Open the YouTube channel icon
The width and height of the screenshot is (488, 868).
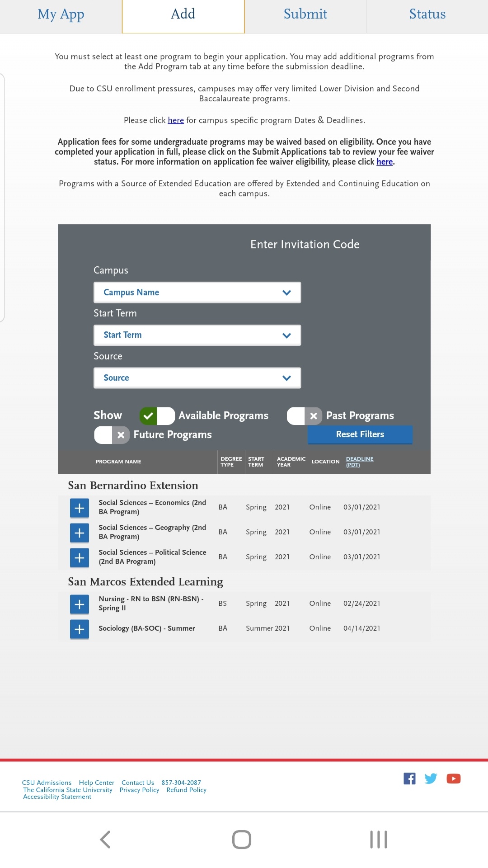pyautogui.click(x=454, y=778)
